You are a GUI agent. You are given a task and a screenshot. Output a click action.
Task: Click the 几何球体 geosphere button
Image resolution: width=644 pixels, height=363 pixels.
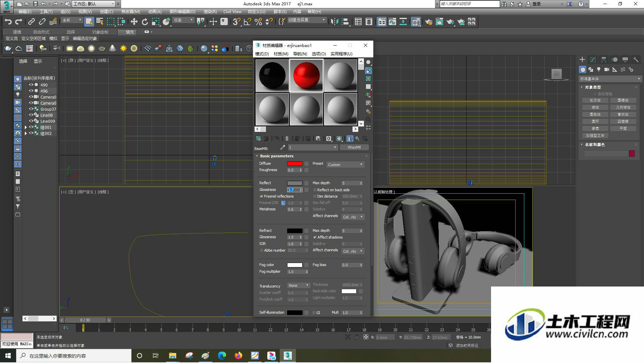(x=623, y=107)
